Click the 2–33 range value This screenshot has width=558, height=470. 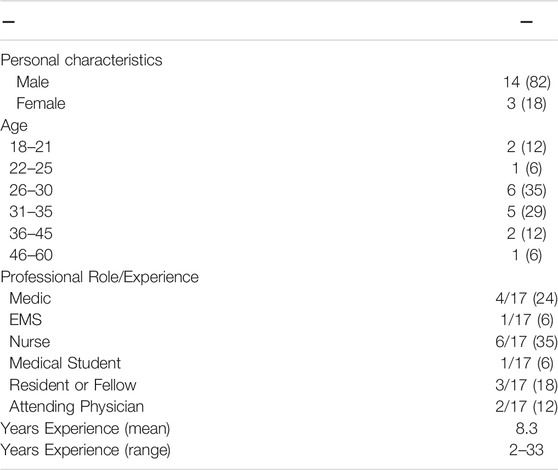point(526,450)
